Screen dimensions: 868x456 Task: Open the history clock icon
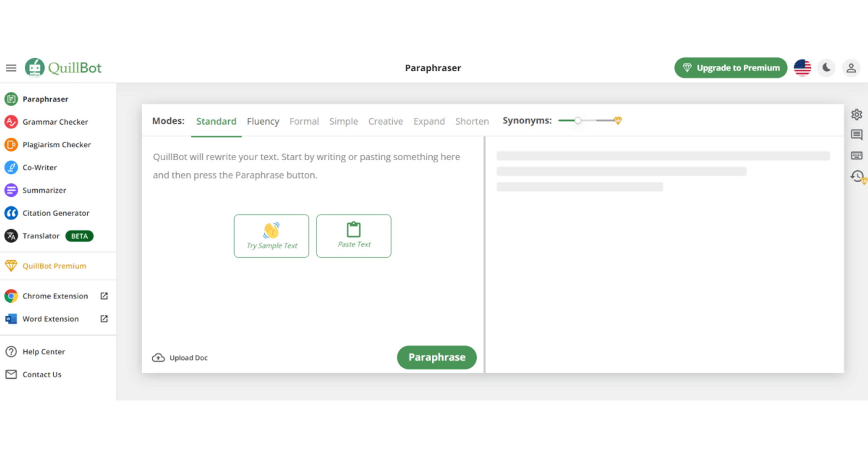(857, 176)
